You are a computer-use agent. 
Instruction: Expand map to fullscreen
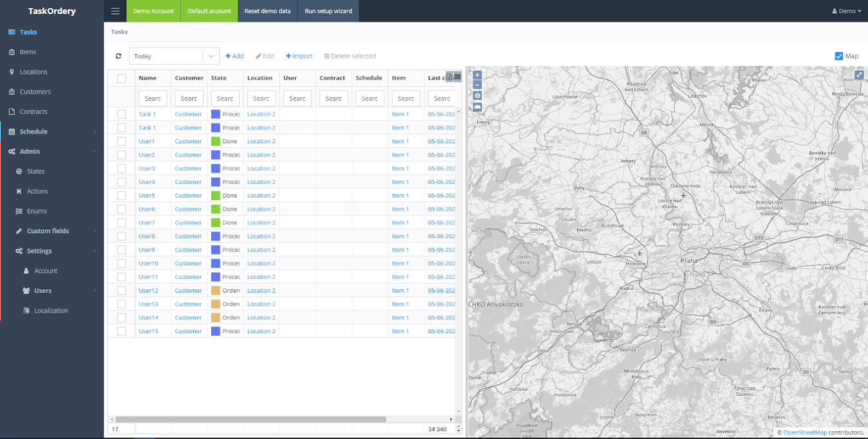tap(859, 75)
